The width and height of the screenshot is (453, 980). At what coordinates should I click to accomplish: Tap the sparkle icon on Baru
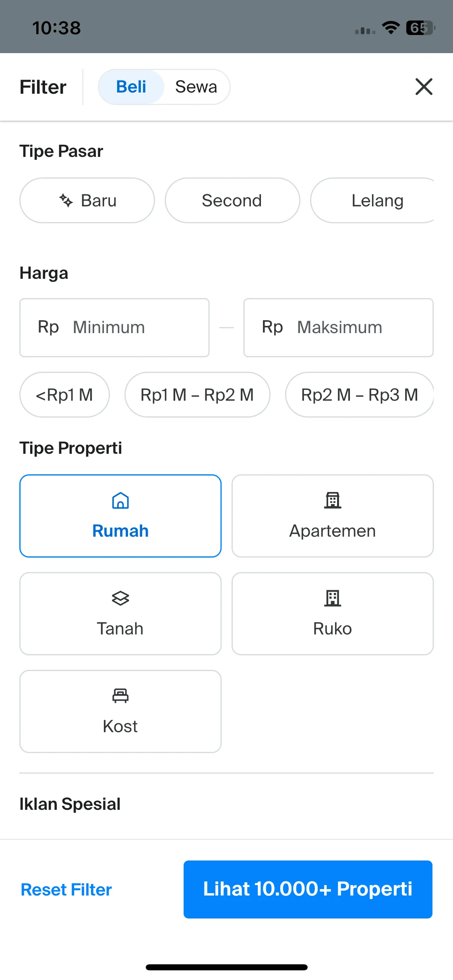(x=66, y=200)
